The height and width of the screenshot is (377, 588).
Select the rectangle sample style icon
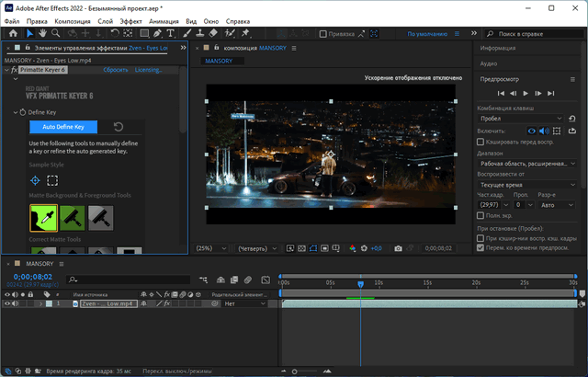pyautogui.click(x=53, y=180)
